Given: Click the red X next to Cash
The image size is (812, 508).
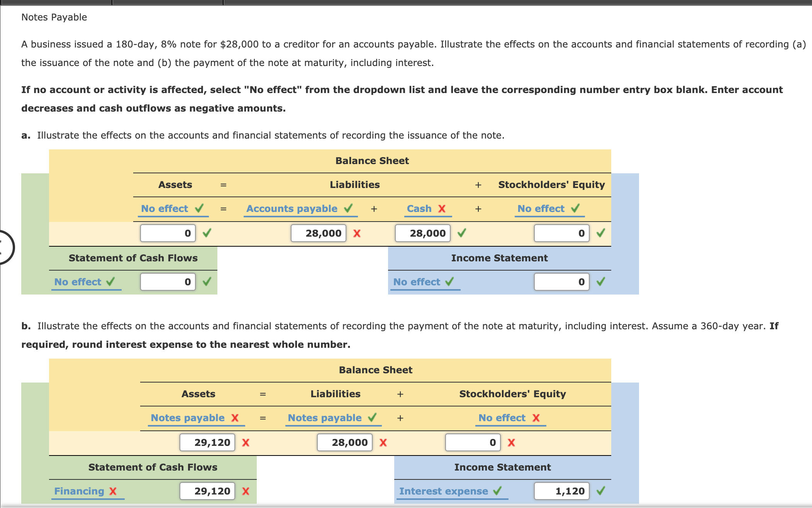Looking at the screenshot, I should point(442,208).
